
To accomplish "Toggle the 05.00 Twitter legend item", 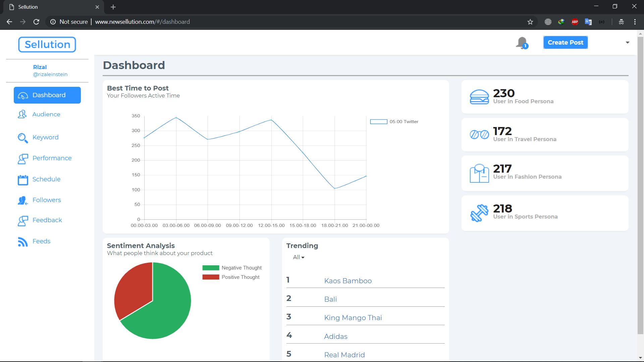I will click(x=394, y=122).
